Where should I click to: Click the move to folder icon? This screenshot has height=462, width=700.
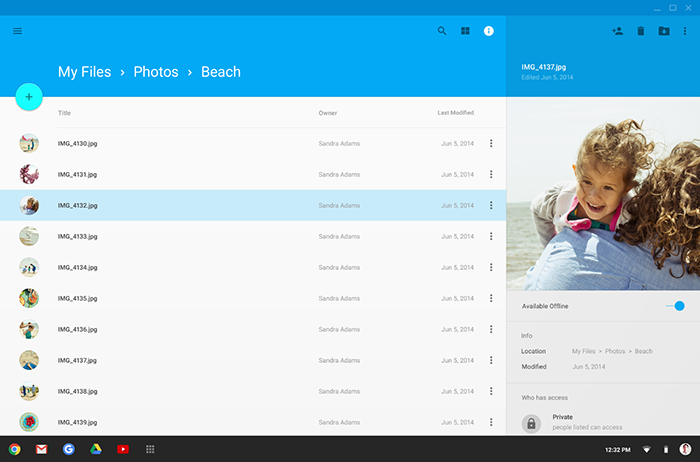pyautogui.click(x=664, y=31)
